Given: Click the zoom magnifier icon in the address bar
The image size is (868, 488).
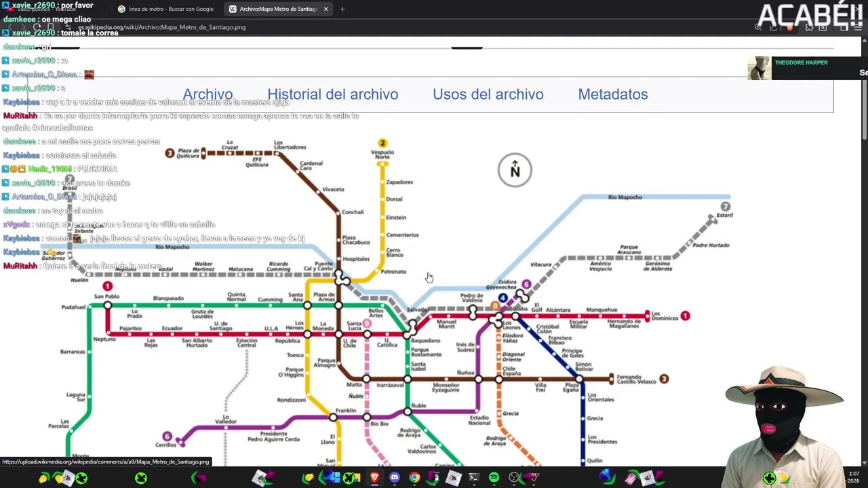Looking at the screenshot, I should (x=758, y=27).
